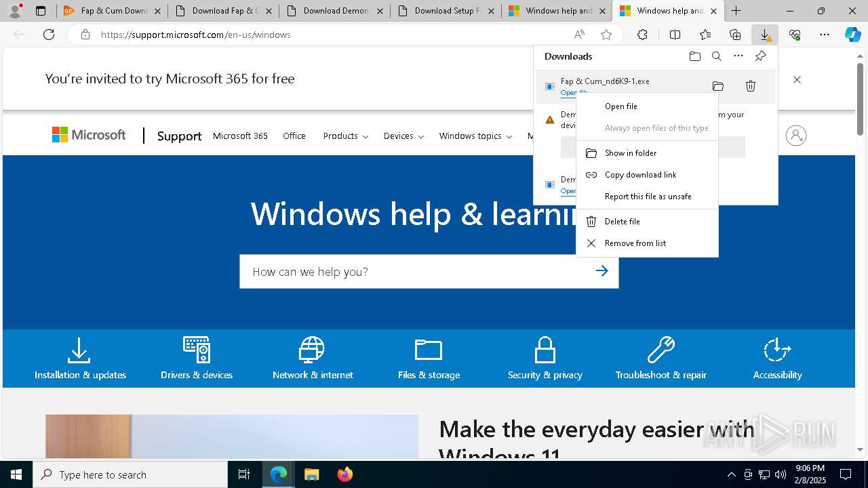The width and height of the screenshot is (868, 488).
Task: Show Fap & Cum file in folder icon
Action: pos(718,86)
